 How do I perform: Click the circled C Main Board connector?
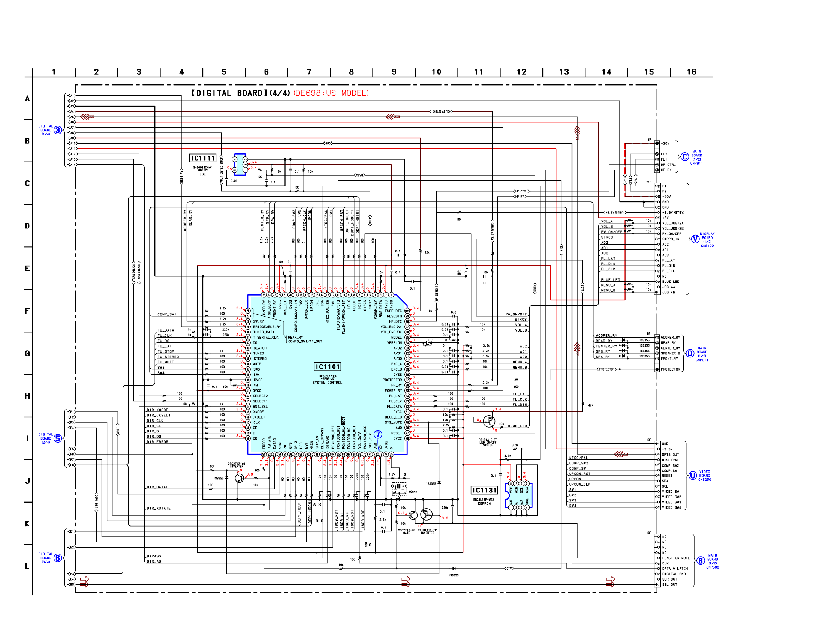point(684,156)
